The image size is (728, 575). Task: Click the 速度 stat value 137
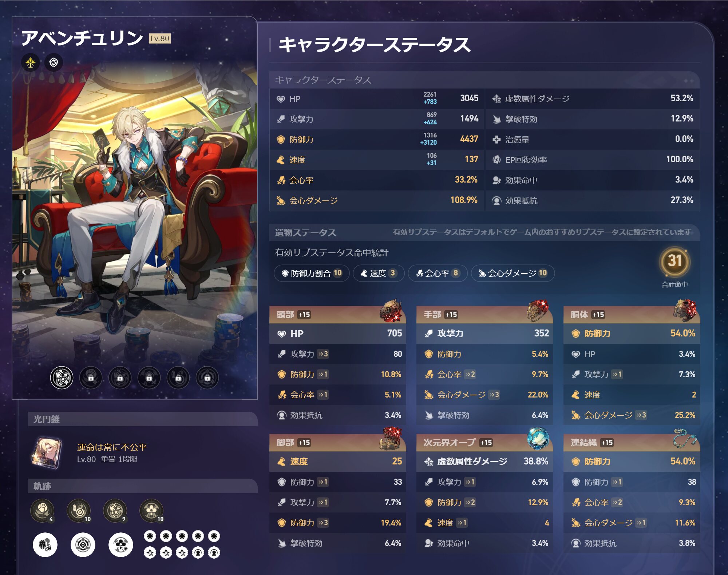click(x=471, y=159)
